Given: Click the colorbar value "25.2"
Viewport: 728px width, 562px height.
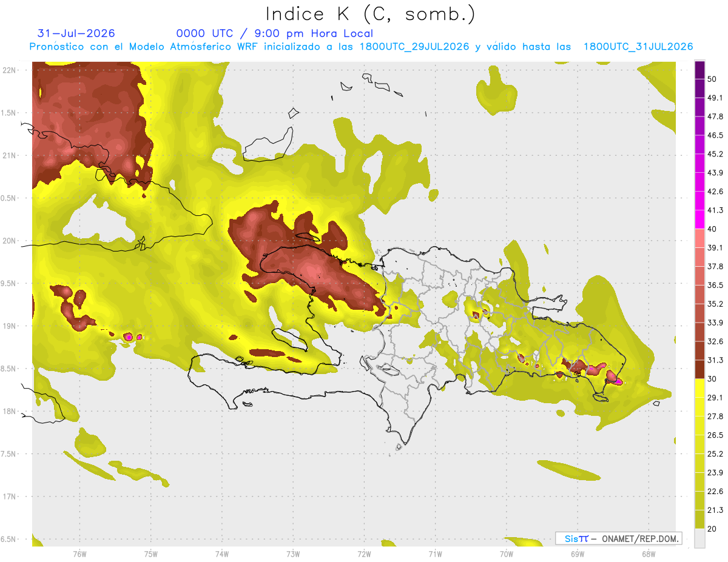Looking at the screenshot, I should click(715, 454).
